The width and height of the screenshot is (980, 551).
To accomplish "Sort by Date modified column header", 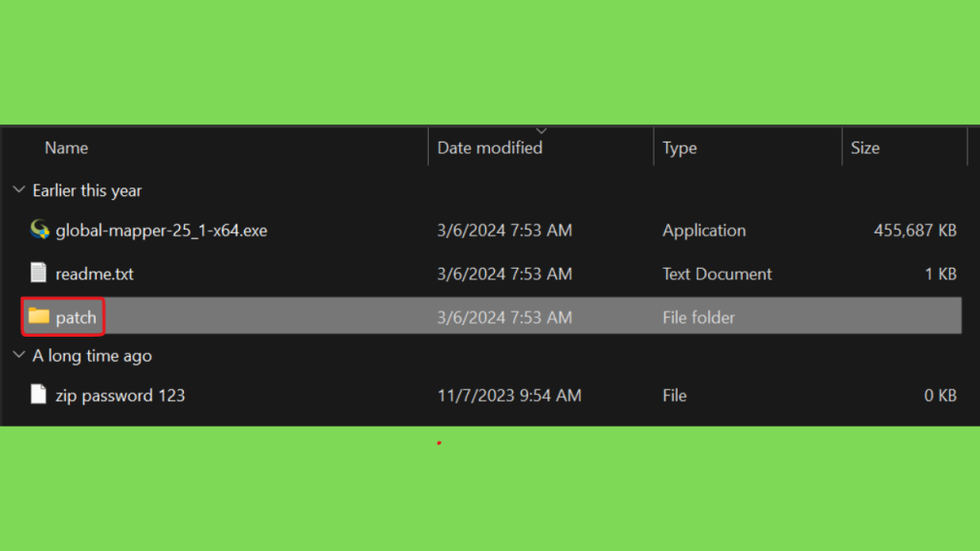I will click(489, 148).
